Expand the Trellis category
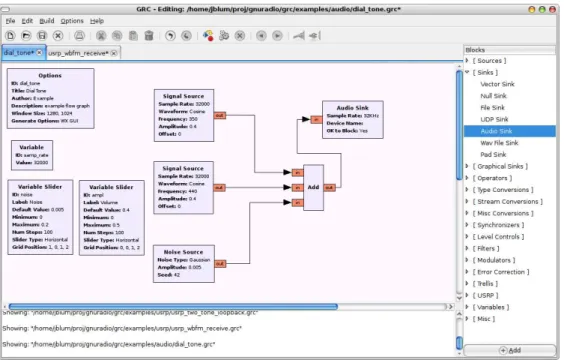 (x=467, y=283)
